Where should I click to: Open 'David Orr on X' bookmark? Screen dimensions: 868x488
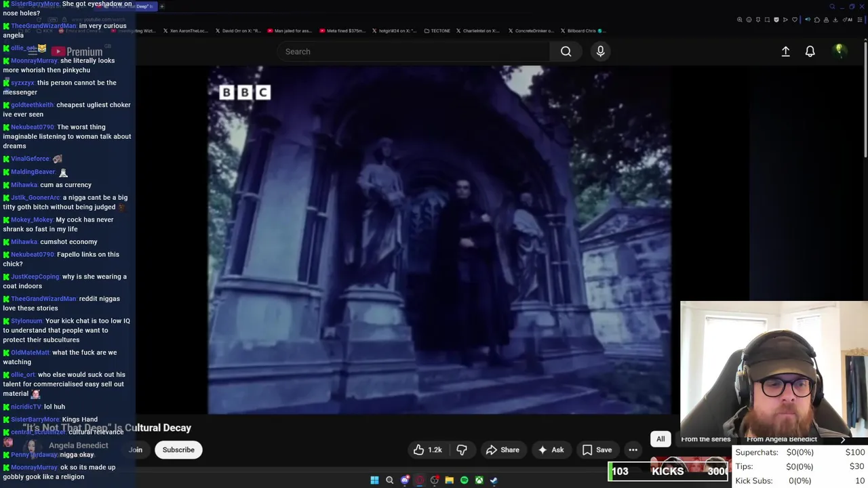pyautogui.click(x=237, y=30)
